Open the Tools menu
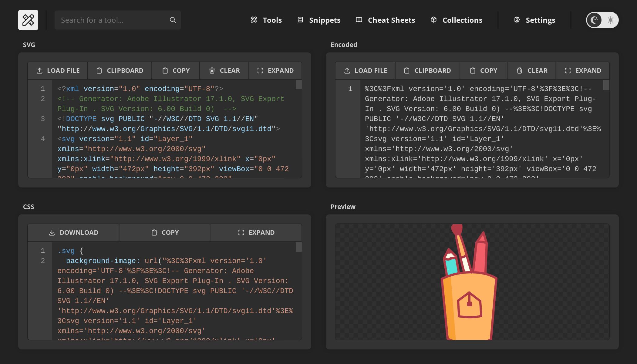This screenshot has width=637, height=364. pos(266,20)
